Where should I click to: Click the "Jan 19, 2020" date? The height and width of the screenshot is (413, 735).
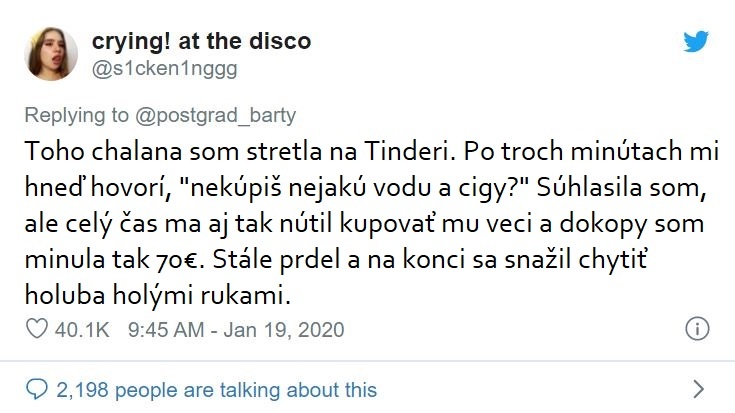click(x=290, y=329)
